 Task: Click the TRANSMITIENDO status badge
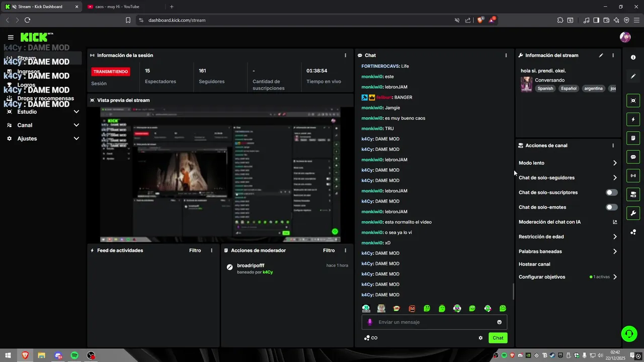(x=111, y=72)
